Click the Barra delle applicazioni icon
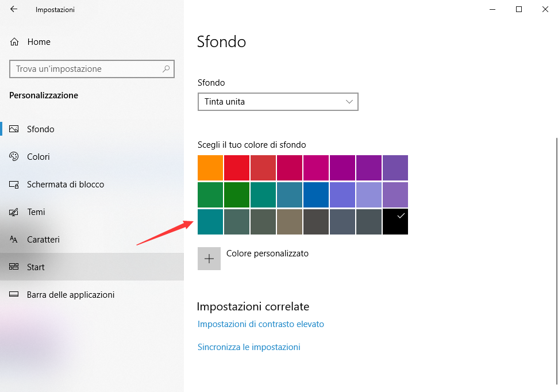The width and height of the screenshot is (558, 392). click(x=14, y=294)
